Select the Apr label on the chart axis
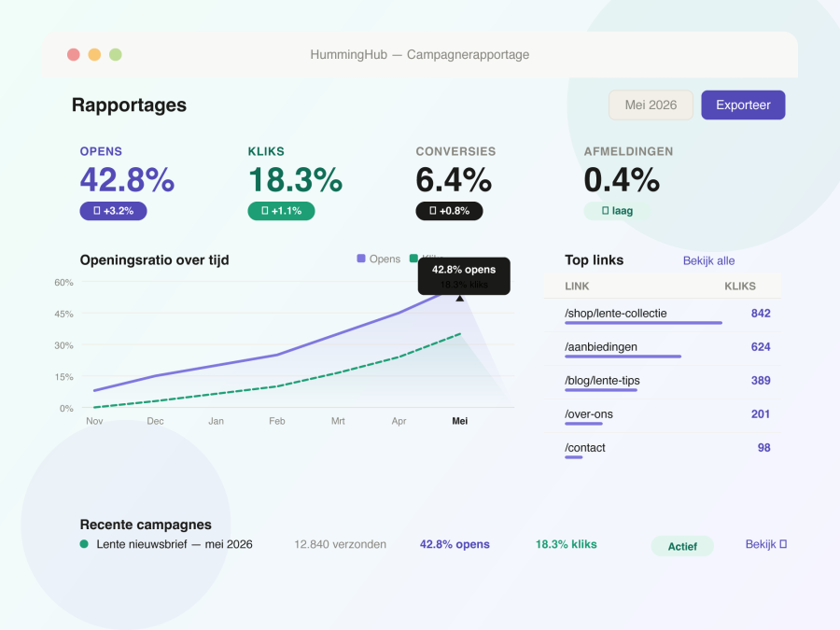This screenshot has height=630, width=840. (x=399, y=421)
